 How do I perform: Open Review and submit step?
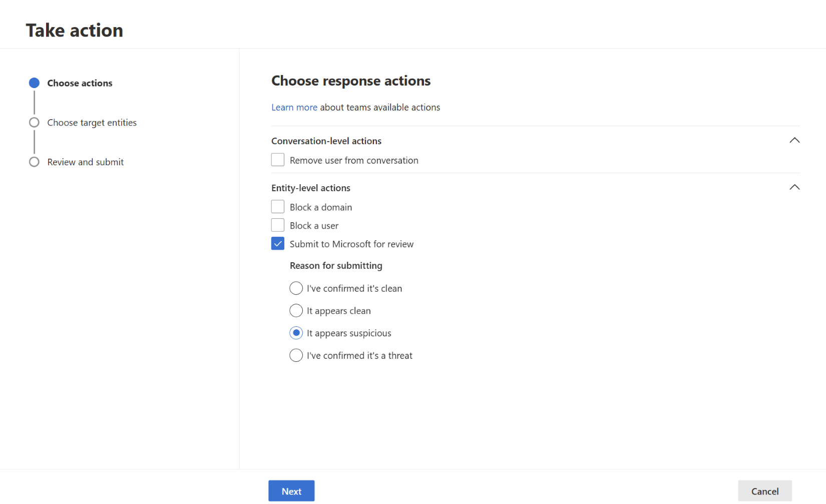click(77, 162)
